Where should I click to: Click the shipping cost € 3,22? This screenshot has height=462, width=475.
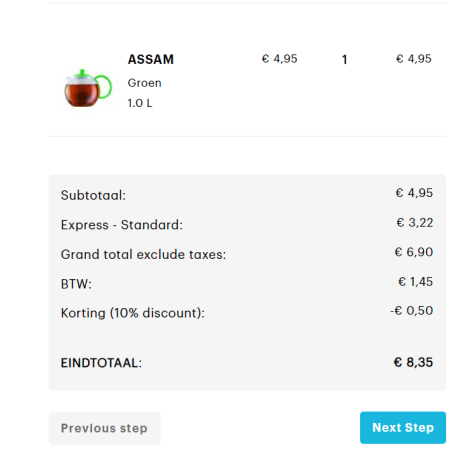click(415, 223)
